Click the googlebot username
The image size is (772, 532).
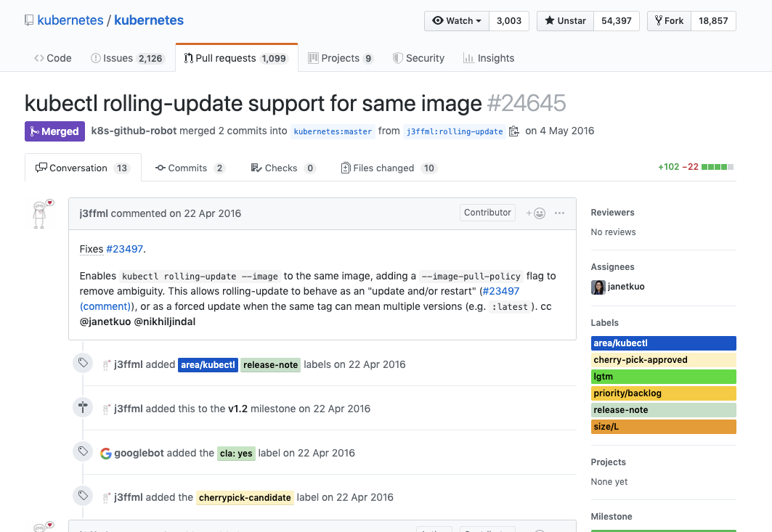tap(139, 454)
